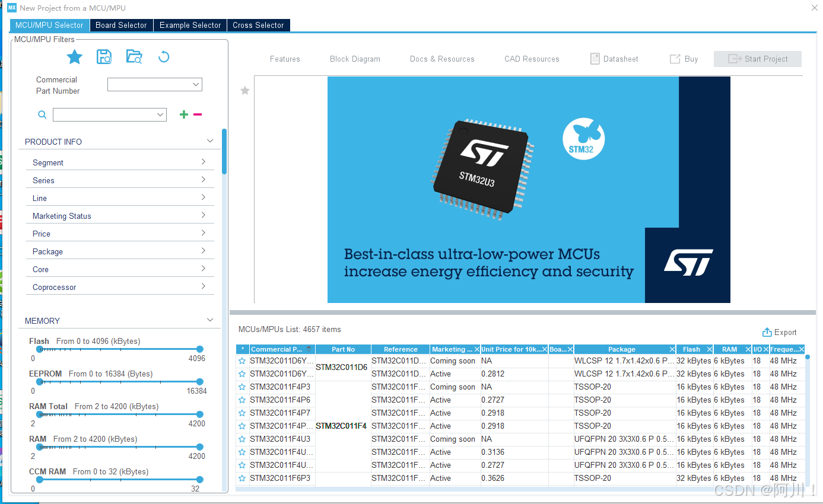Viewport: 823px width, 504px height.
Task: Open the search combo box dropdown
Action: (160, 114)
